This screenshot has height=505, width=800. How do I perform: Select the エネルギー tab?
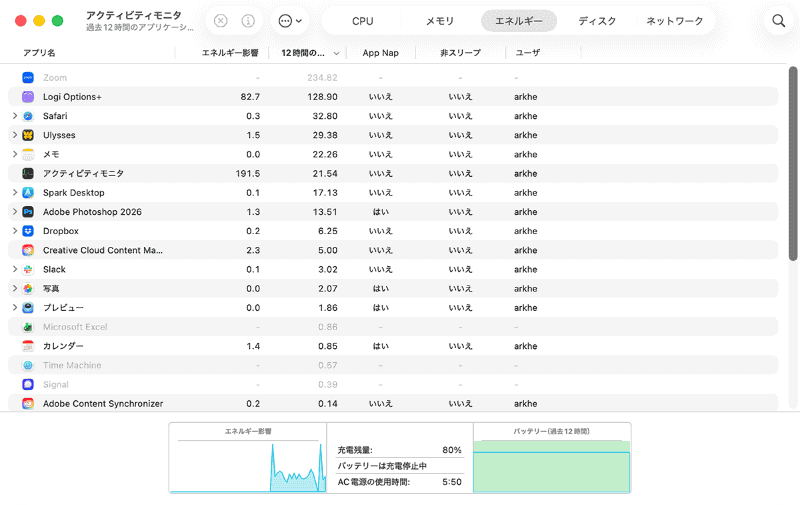(x=519, y=21)
